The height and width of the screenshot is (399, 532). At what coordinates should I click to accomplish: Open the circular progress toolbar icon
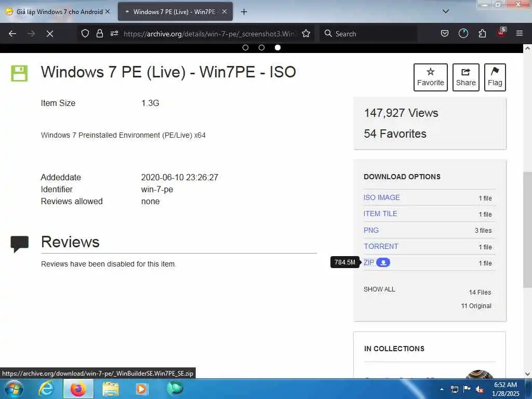463,33
